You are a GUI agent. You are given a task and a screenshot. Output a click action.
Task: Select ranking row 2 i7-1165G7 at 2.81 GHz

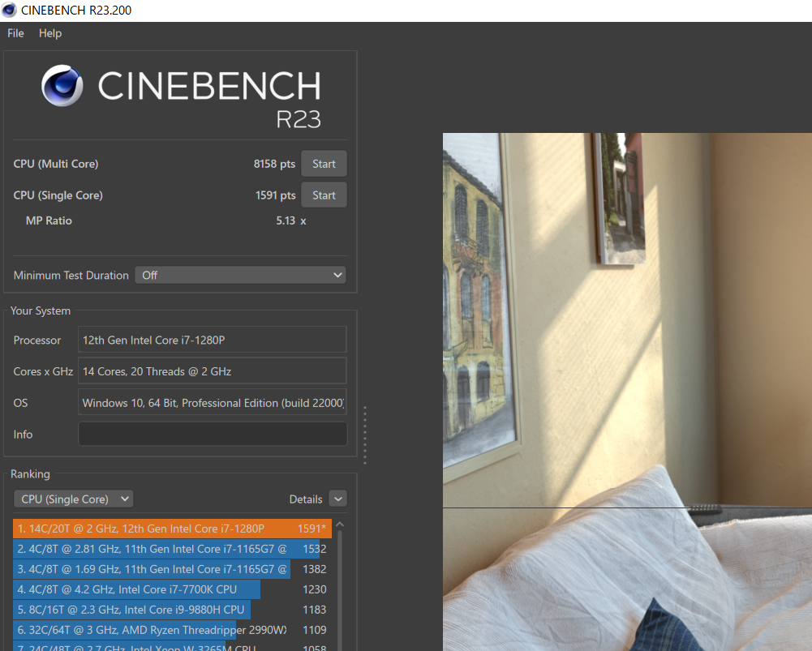point(172,549)
